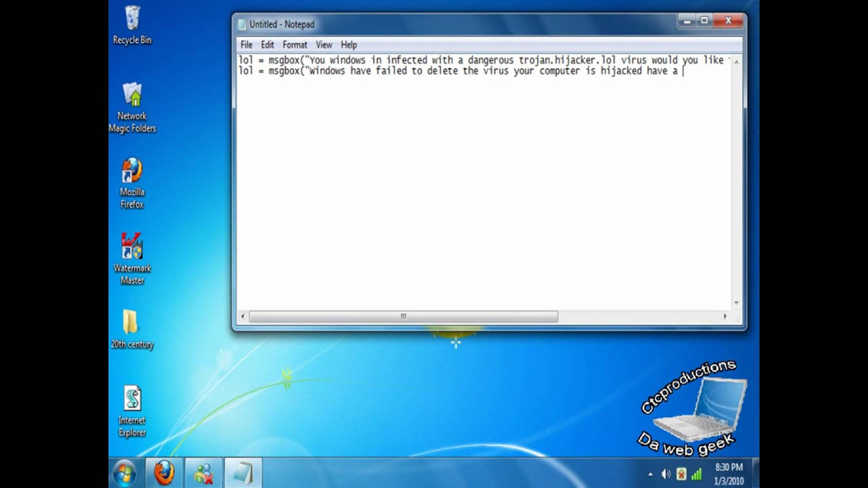
Task: Select the Mozilla Firefox desktop shortcut
Action: [x=132, y=183]
